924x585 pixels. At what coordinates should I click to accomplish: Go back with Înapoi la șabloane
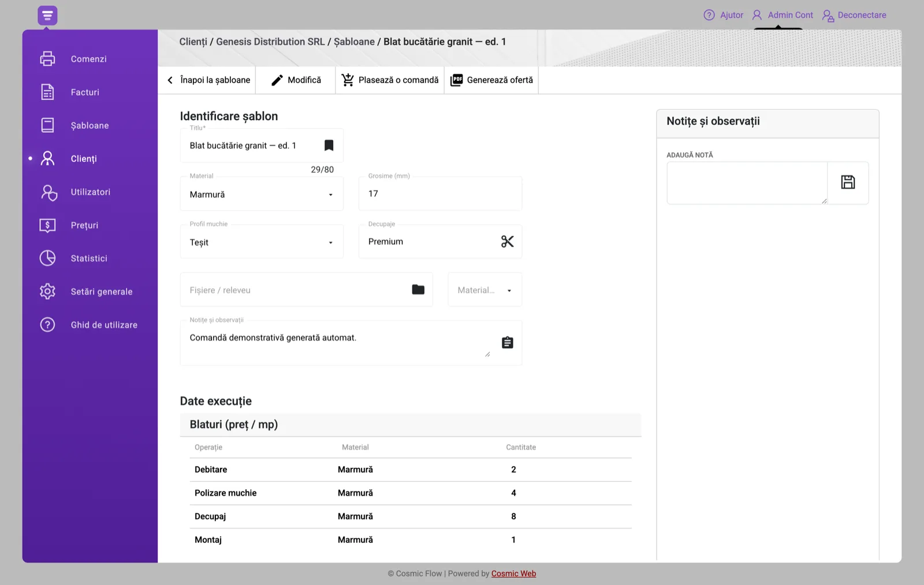(208, 80)
